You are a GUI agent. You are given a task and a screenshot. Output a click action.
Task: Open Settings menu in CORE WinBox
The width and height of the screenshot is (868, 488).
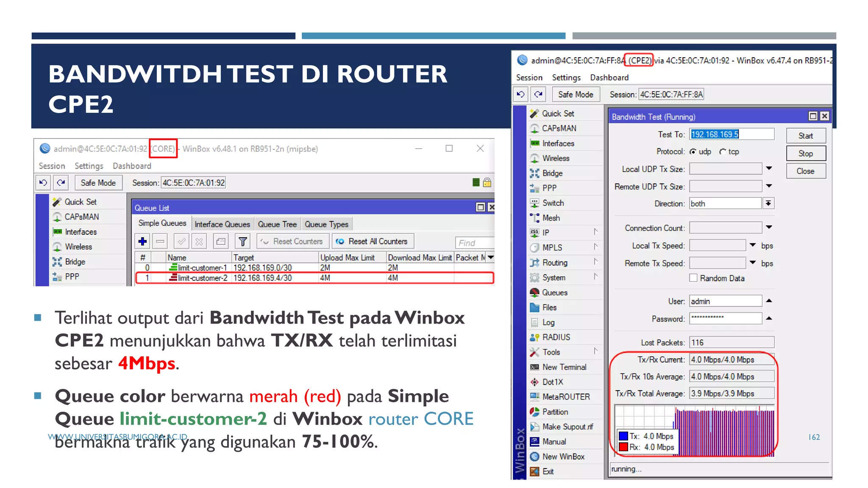[x=89, y=166]
